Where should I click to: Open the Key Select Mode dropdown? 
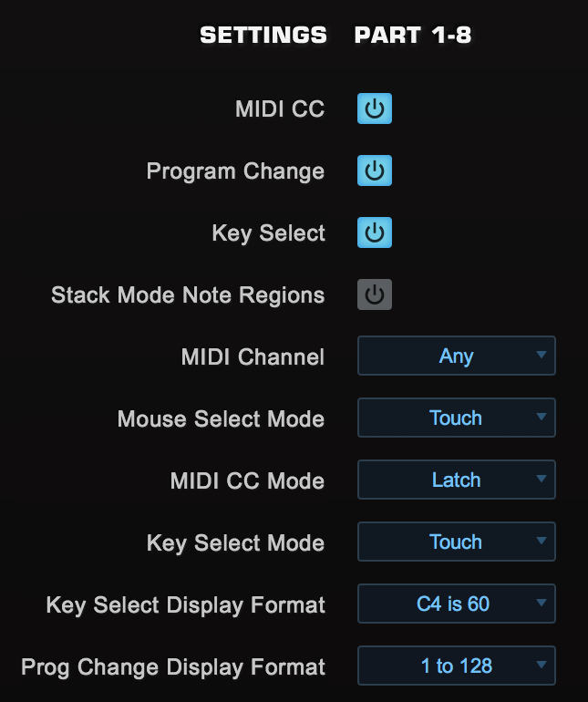pos(456,542)
